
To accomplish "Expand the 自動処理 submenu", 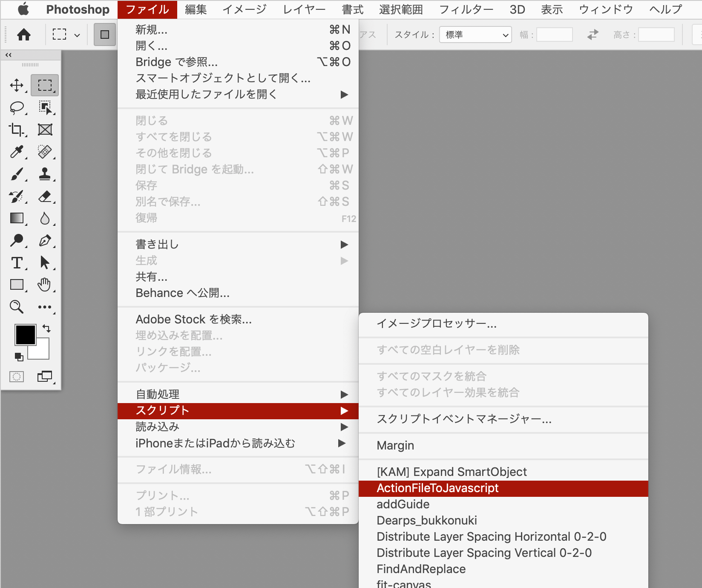I will pos(238,394).
